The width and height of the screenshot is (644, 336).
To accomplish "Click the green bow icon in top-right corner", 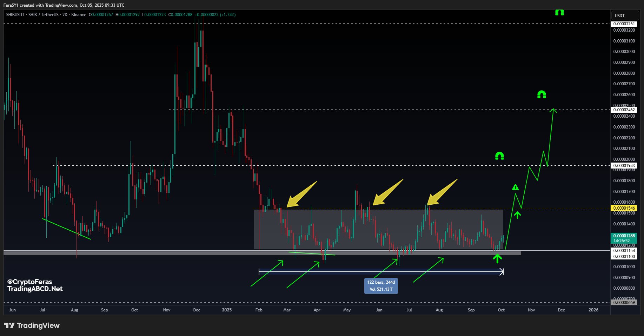I will (x=559, y=12).
